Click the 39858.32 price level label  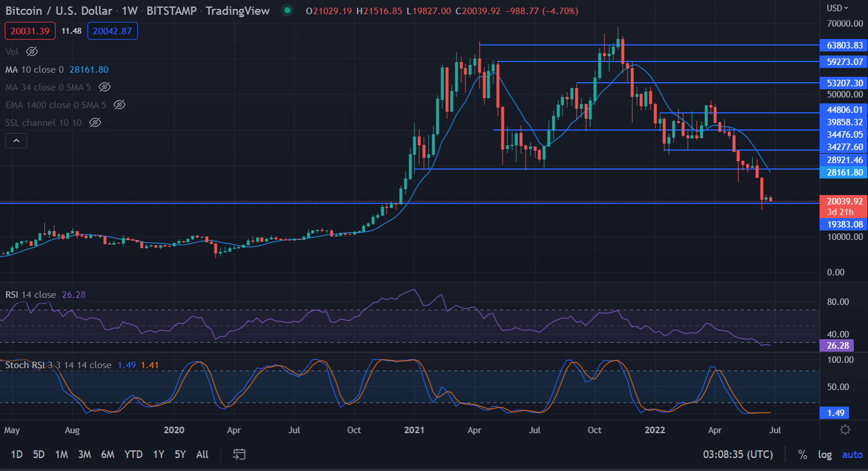coord(844,122)
